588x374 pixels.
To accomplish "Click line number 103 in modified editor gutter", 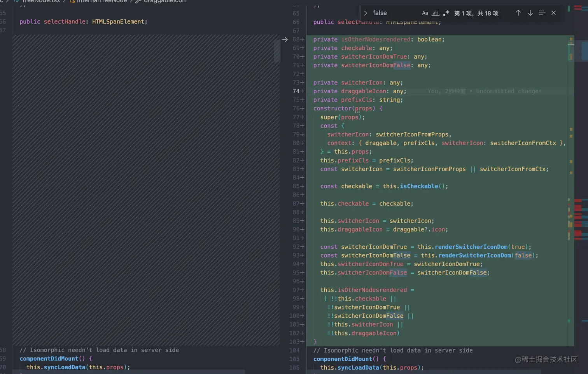I will pos(294,342).
